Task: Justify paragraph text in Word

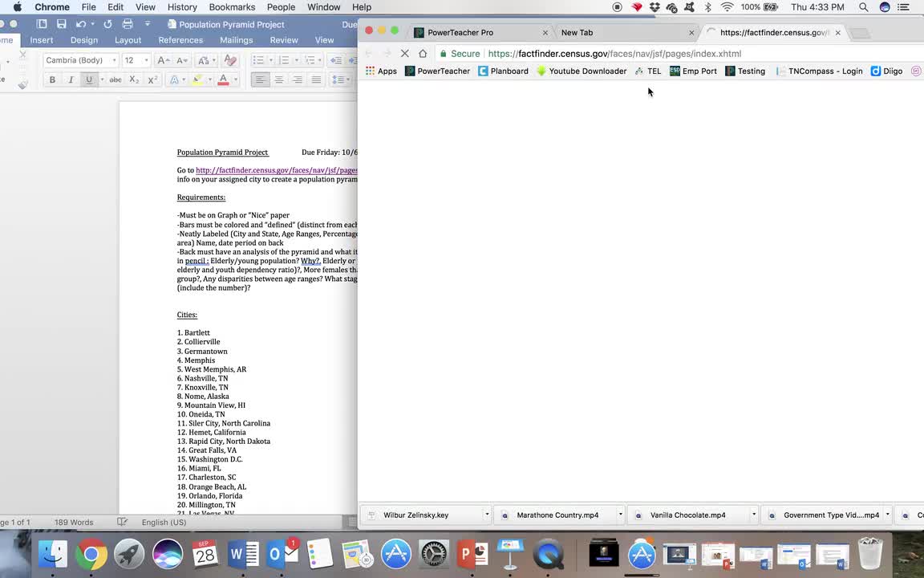Action: point(317,79)
